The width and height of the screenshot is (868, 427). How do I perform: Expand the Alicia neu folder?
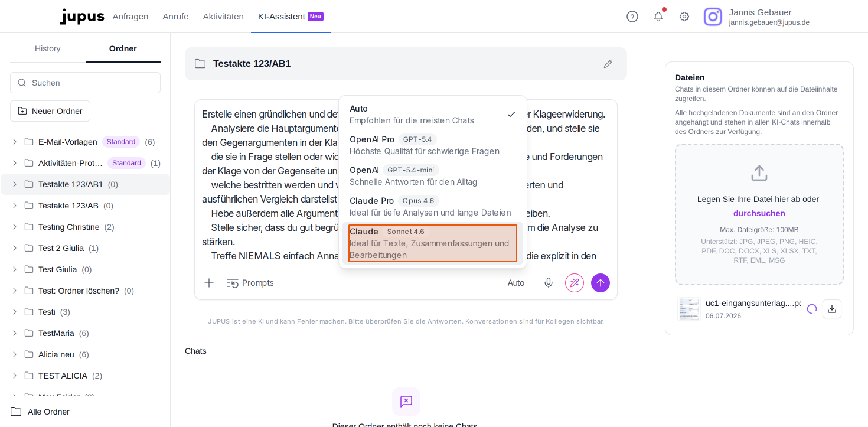[x=15, y=354]
